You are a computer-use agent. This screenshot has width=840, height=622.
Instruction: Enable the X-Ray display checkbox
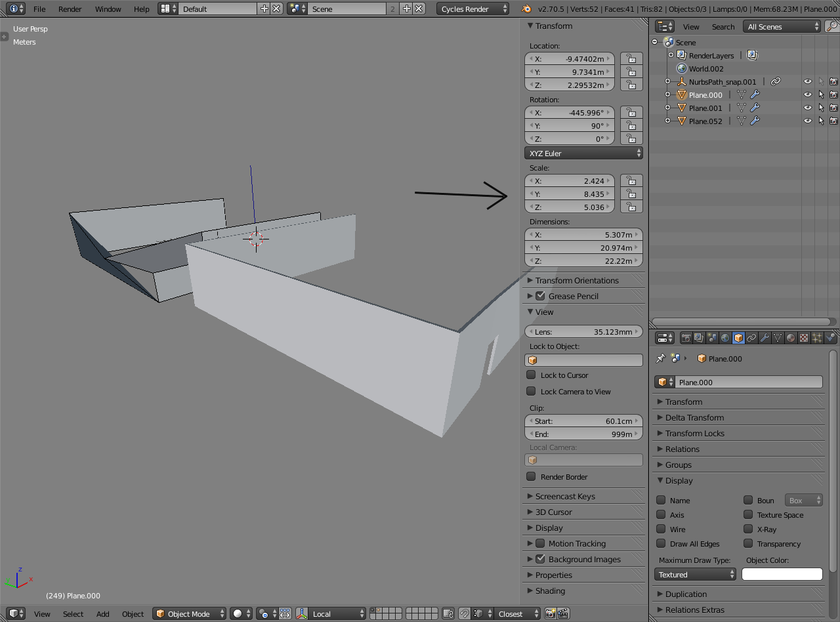point(748,529)
